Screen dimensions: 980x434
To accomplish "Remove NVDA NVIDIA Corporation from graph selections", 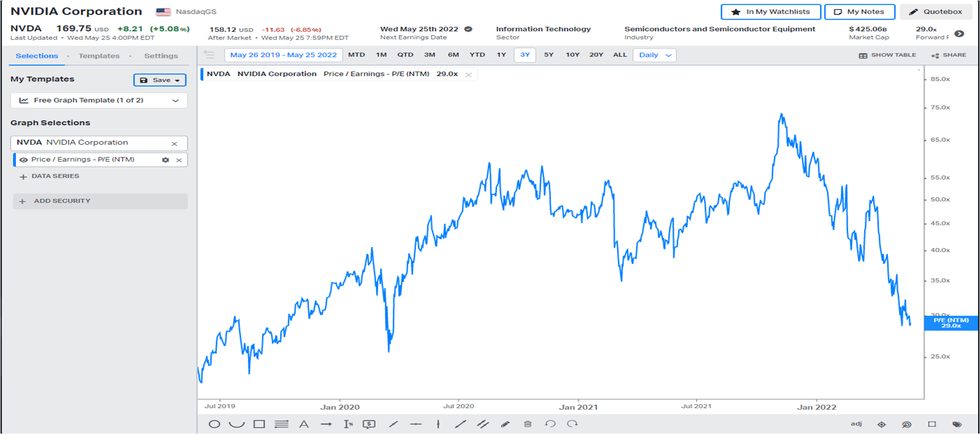I will coord(174,143).
